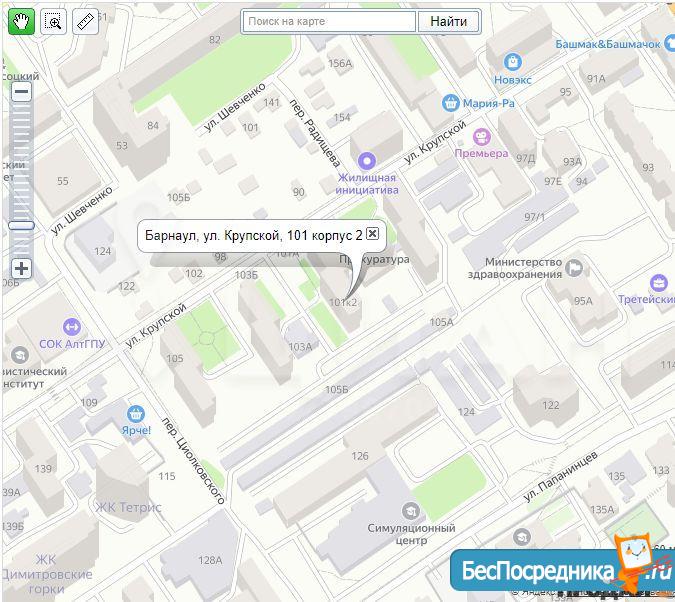This screenshot has width=675, height=602.
Task: Open the БесПосредника.ru logo link
Action: point(562,569)
